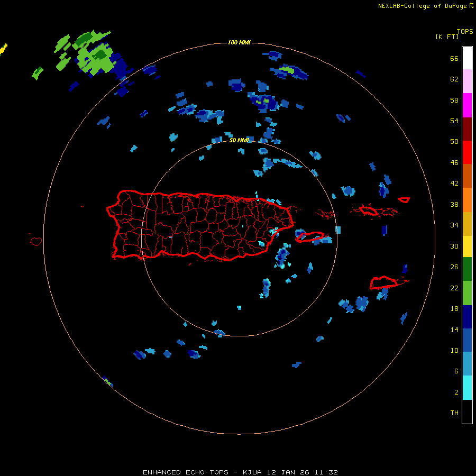The height and width of the screenshot is (476, 476).
Task: Click the ENHANCED ECHO TOPS KJUA caption
Action: point(240,472)
